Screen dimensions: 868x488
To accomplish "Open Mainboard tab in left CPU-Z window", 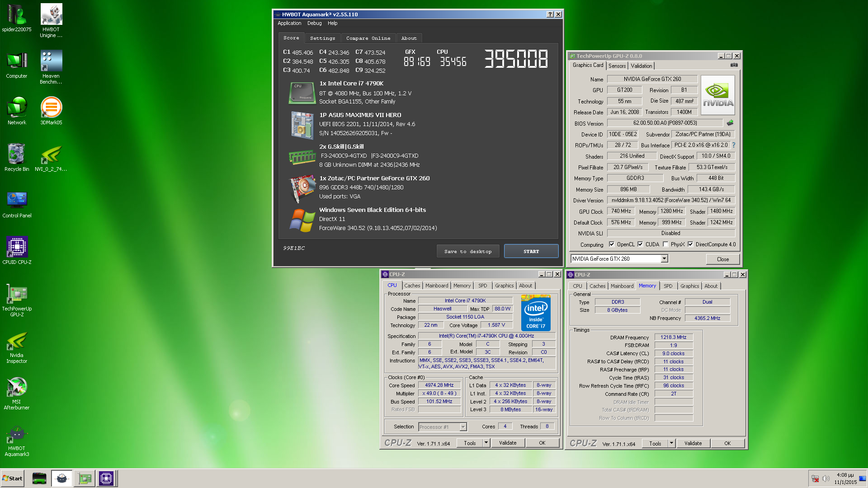I will tap(437, 286).
